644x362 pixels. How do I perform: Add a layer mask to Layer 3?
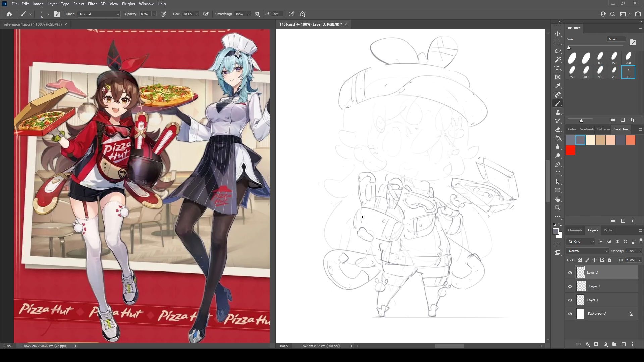[x=596, y=344]
